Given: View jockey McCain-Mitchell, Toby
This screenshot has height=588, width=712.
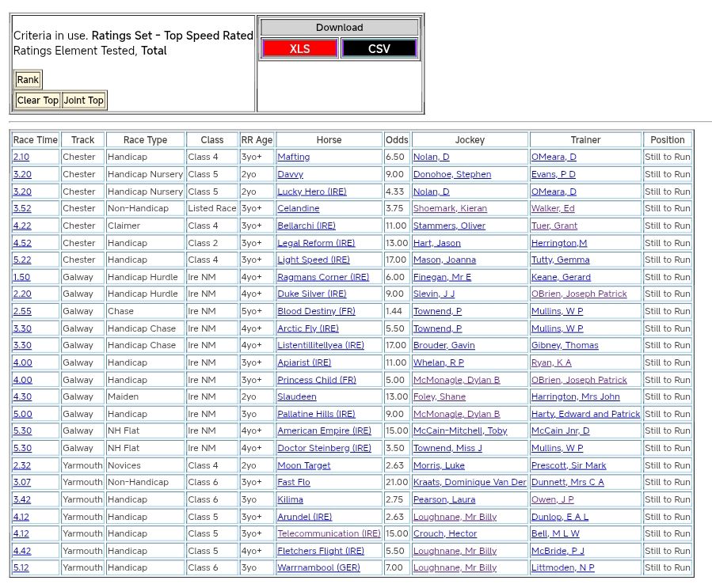Looking at the screenshot, I should [x=459, y=431].
